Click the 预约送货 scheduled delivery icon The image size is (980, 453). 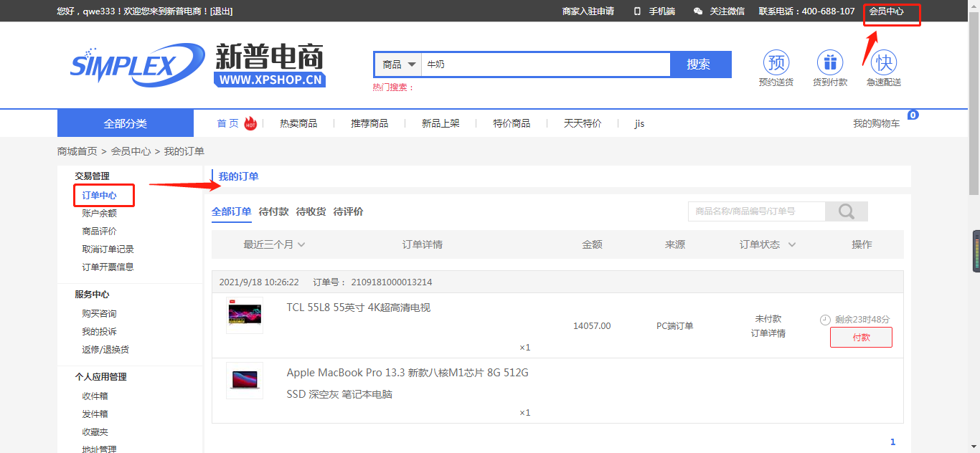(776, 63)
